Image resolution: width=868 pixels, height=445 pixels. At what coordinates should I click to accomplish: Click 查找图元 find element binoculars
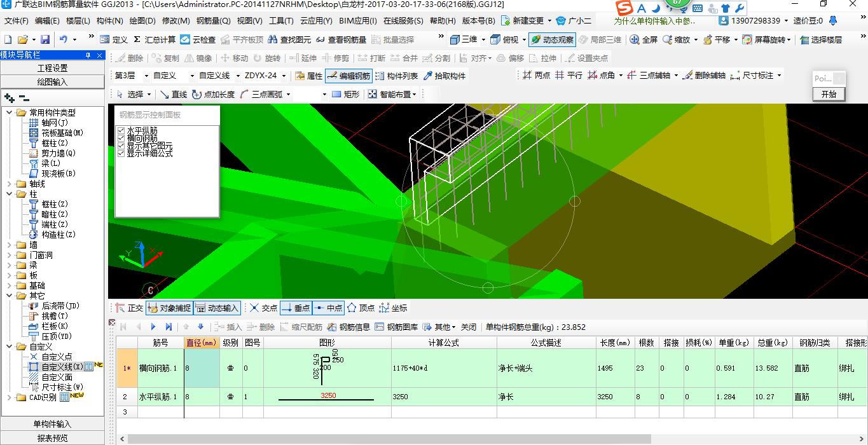click(289, 39)
